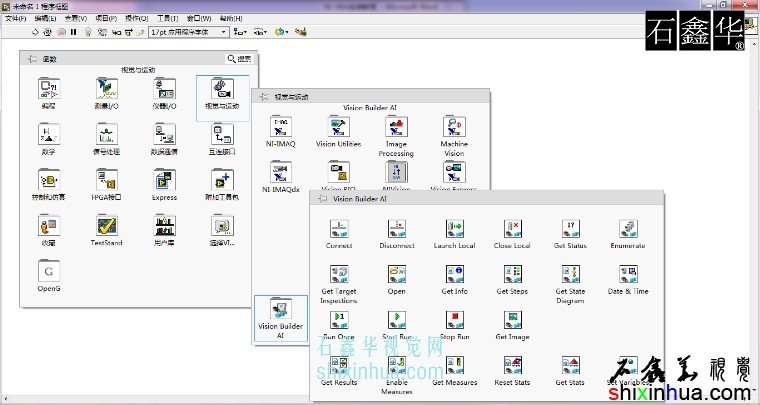
Task: Select the Enumerate VI
Action: tap(628, 234)
